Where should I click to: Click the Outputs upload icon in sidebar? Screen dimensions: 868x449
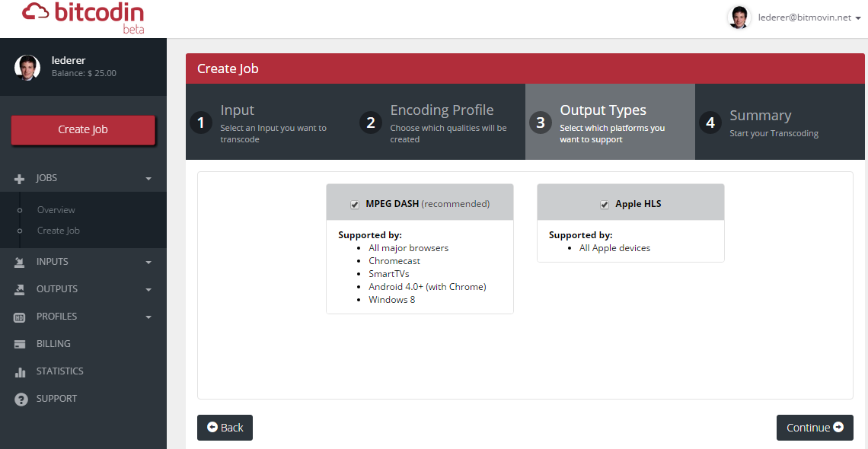18,288
